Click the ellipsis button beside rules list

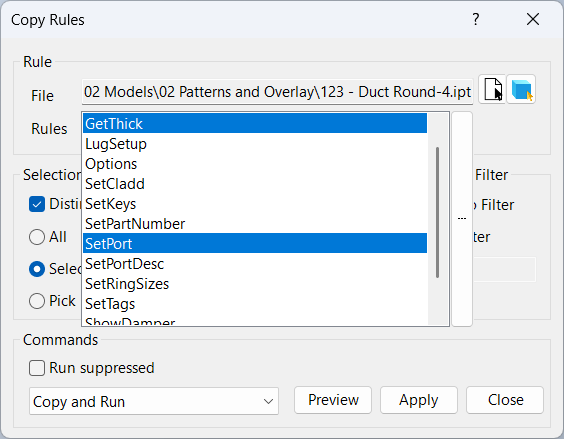click(462, 219)
